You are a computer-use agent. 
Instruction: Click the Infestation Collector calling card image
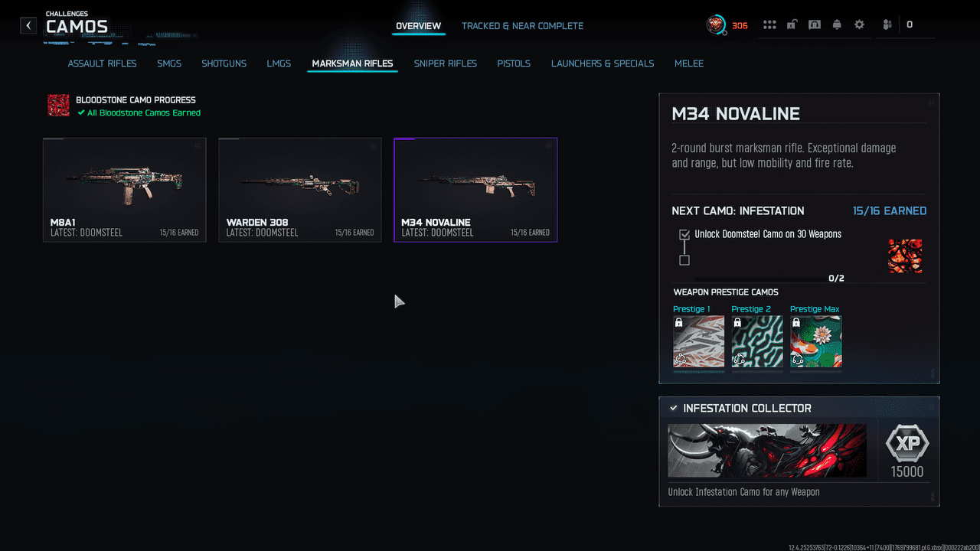[x=767, y=452]
